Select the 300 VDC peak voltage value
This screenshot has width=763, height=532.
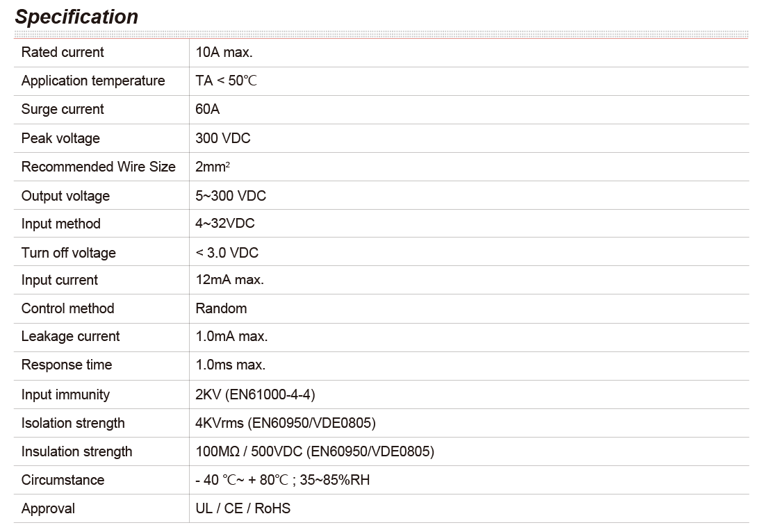[223, 138]
